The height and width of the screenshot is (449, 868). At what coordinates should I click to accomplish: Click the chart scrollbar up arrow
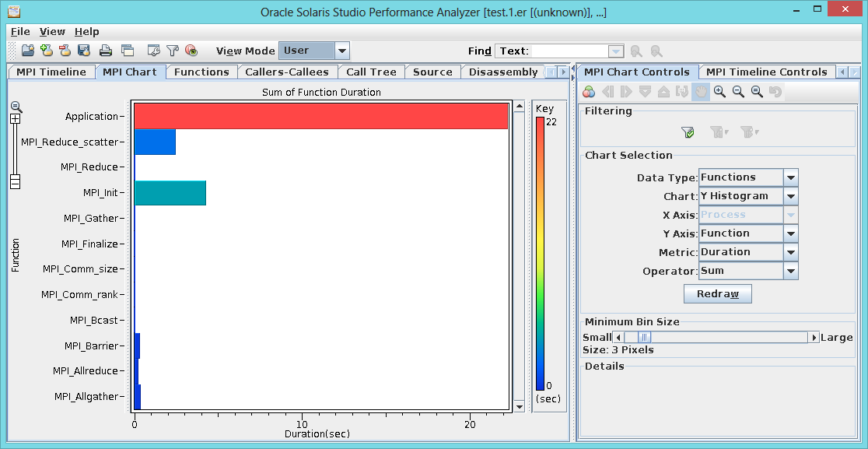click(x=520, y=107)
